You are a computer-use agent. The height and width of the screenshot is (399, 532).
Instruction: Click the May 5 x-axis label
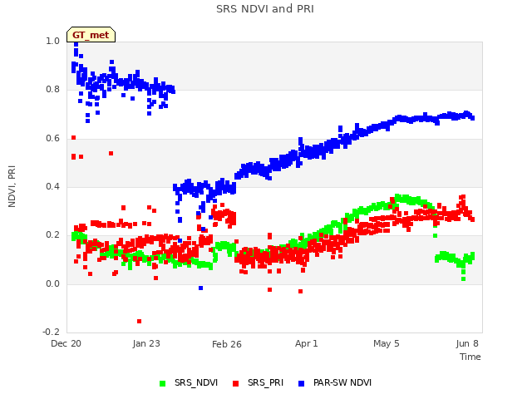coord(386,343)
